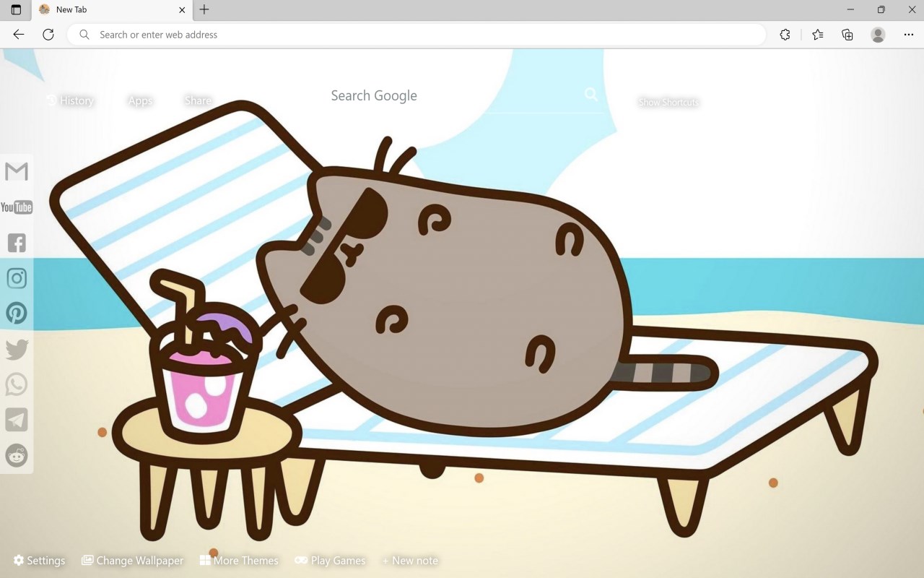Open the browser Extensions icon
Screen dimensions: 924x578
pyautogui.click(x=785, y=34)
